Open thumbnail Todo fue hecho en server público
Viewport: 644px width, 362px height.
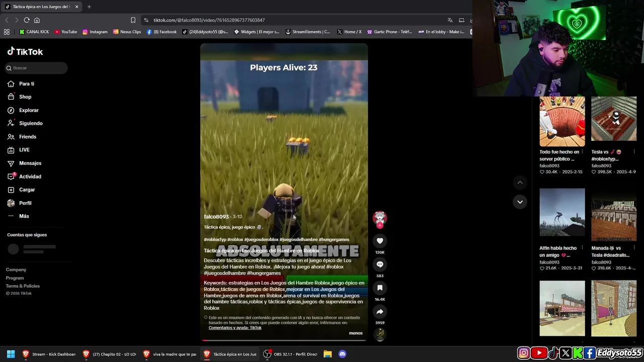[x=562, y=122]
